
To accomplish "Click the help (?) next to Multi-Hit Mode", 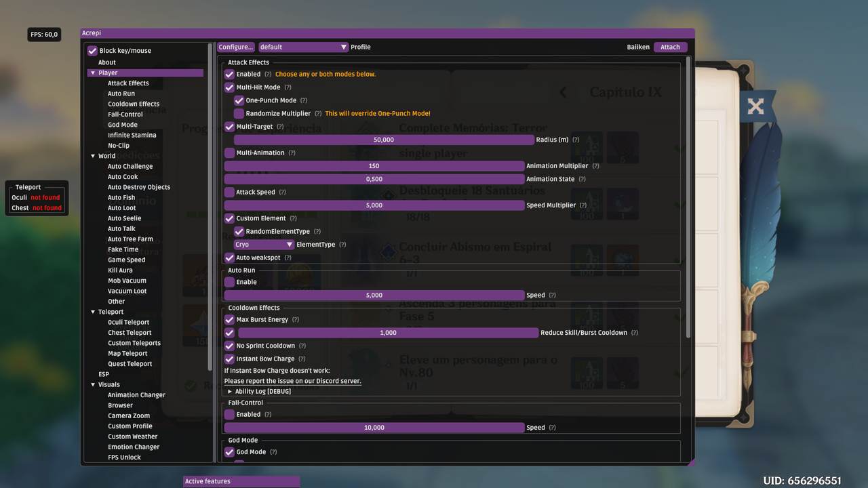I will [x=288, y=87].
